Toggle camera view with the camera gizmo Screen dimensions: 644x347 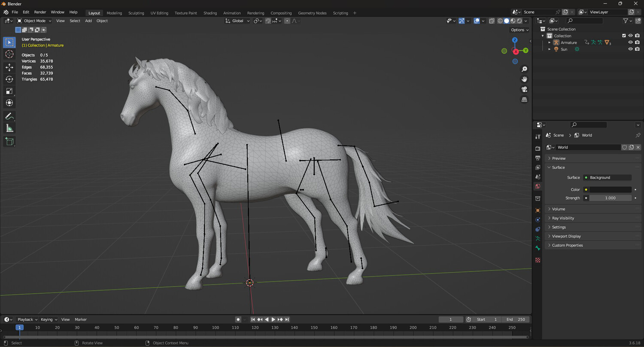pyautogui.click(x=524, y=89)
